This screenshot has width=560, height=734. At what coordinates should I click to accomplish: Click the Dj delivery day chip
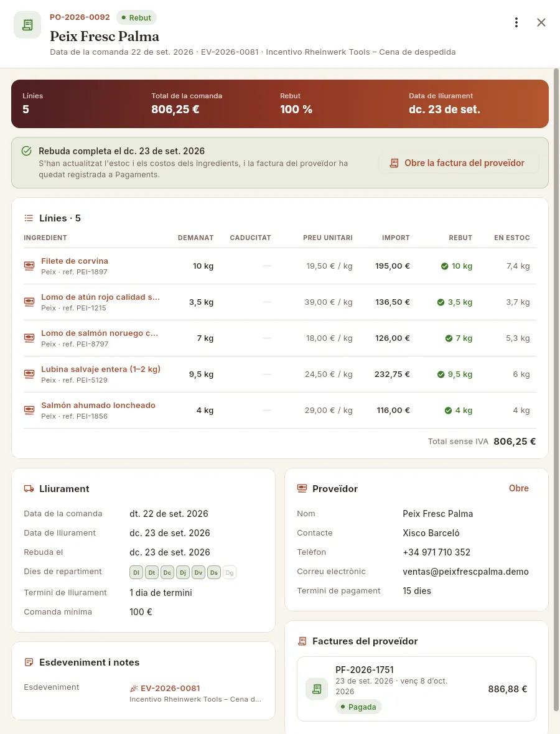(x=183, y=572)
